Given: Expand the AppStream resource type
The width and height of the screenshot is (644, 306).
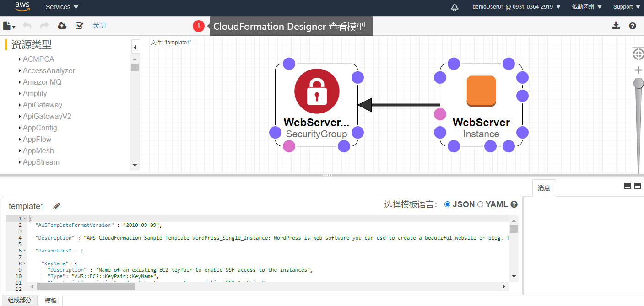Looking at the screenshot, I should pos(20,162).
